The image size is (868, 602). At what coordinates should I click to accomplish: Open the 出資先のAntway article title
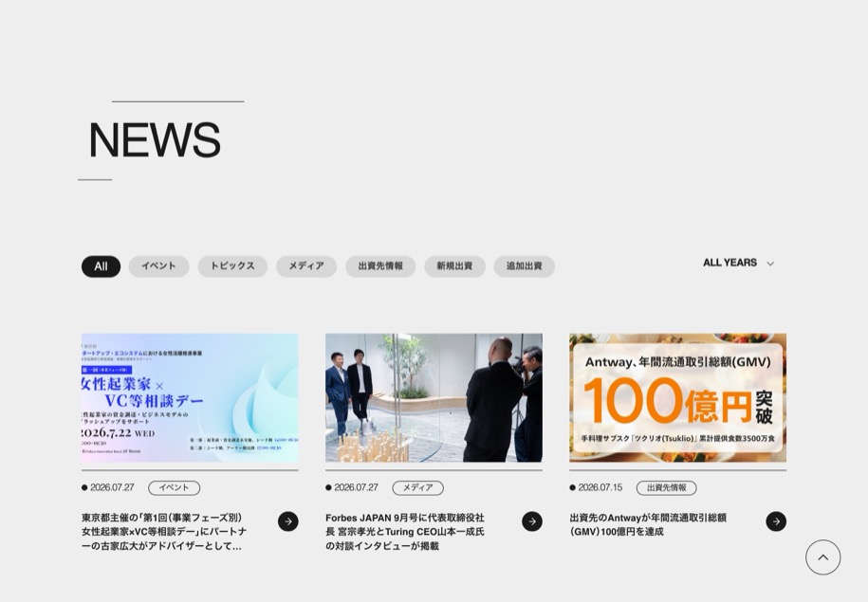click(648, 524)
